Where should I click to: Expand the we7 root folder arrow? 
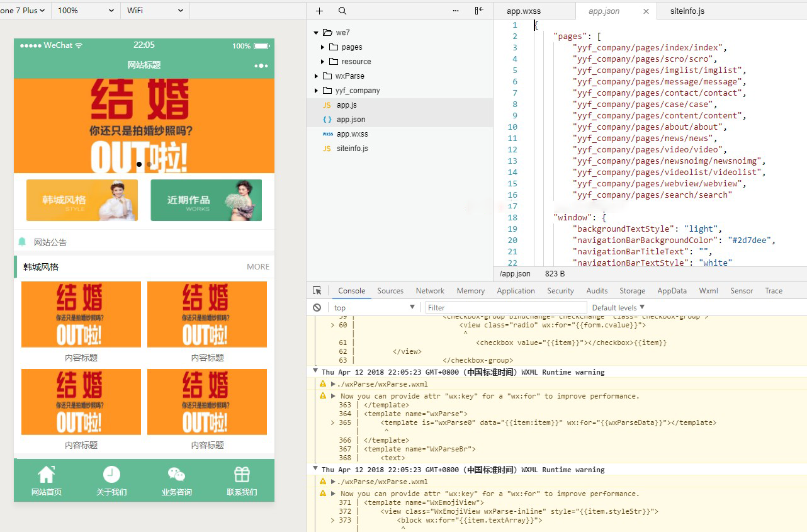point(317,33)
